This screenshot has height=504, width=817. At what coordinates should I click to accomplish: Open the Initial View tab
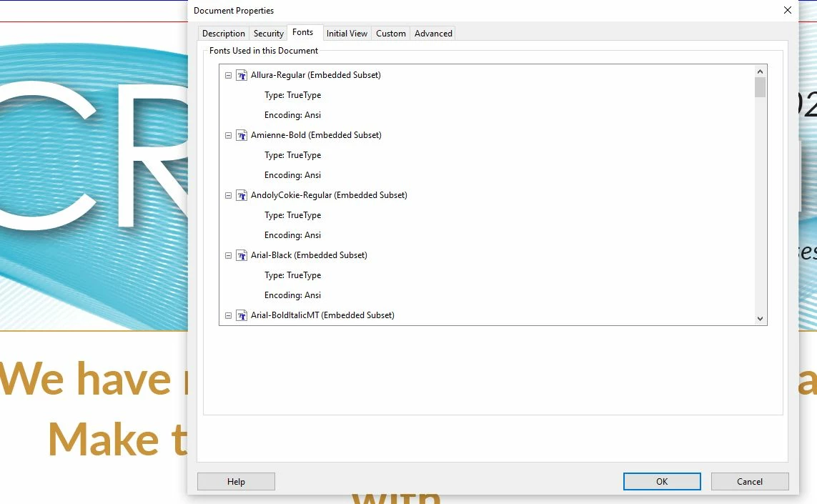[x=347, y=34]
